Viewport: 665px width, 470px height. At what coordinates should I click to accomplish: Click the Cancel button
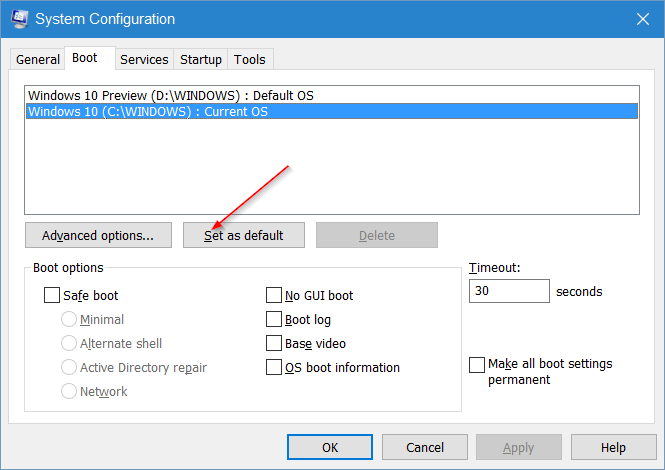point(425,447)
